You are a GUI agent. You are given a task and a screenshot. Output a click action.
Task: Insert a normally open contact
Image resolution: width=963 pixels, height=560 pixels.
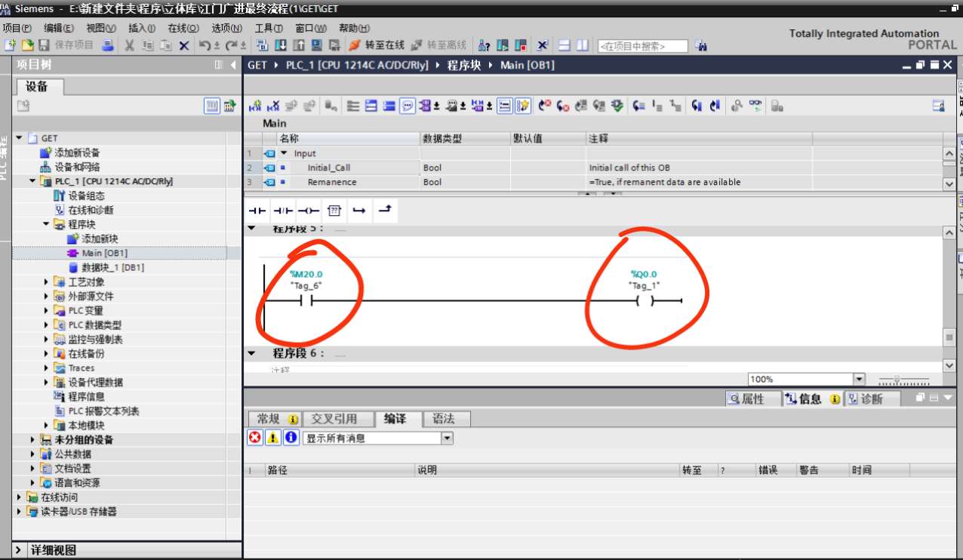[x=257, y=211]
